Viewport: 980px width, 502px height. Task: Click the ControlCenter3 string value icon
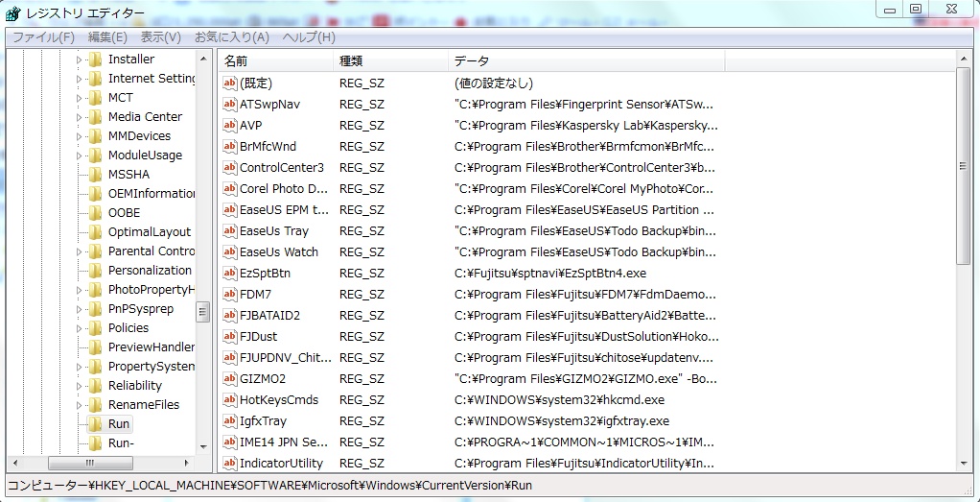tap(230, 168)
